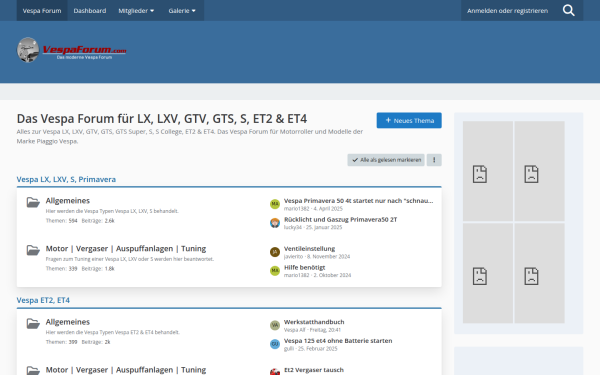Open Allgemeines forum under Vespa LX
Viewport: 600px width, 375px height.
pyautogui.click(x=68, y=201)
